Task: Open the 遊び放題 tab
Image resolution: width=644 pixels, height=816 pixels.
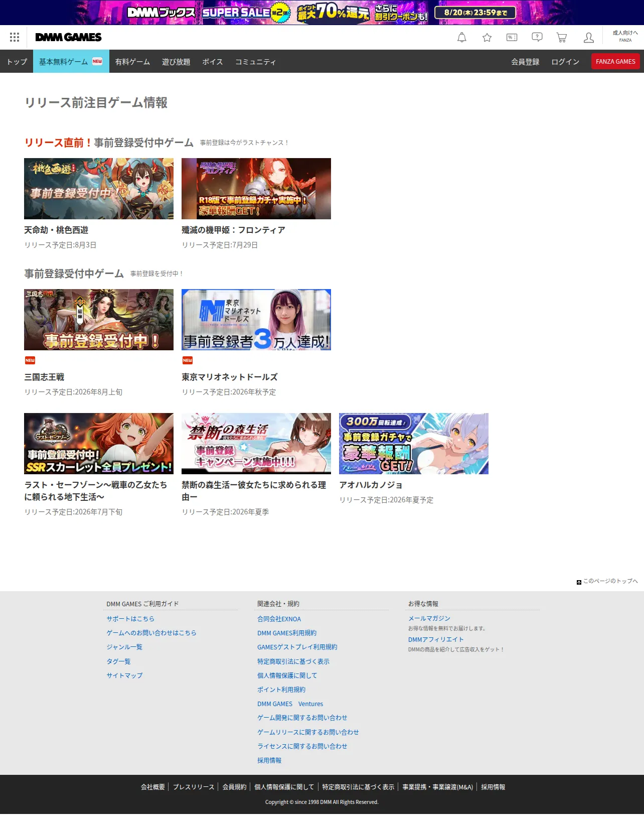Action: (x=176, y=61)
